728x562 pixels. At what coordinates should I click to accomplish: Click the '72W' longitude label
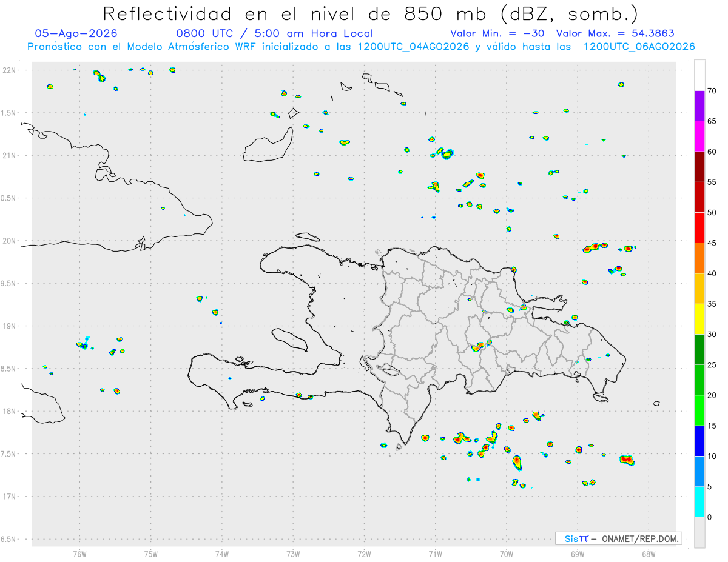(x=364, y=554)
